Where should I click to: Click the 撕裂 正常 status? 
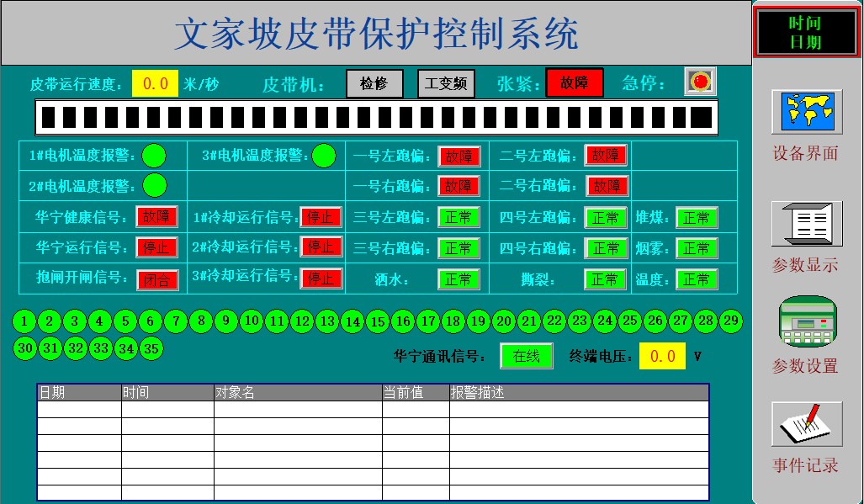(x=605, y=279)
